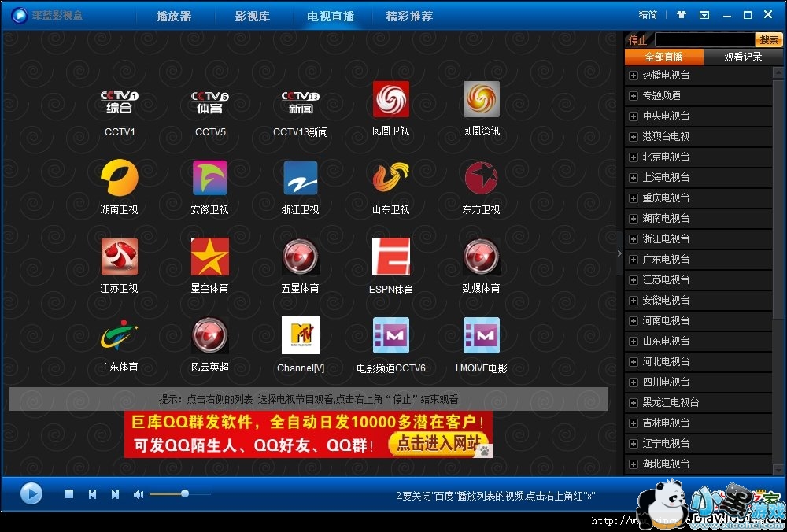Open the 山东卫视 channel icon
Image resolution: width=787 pixels, height=532 pixels.
pos(390,177)
